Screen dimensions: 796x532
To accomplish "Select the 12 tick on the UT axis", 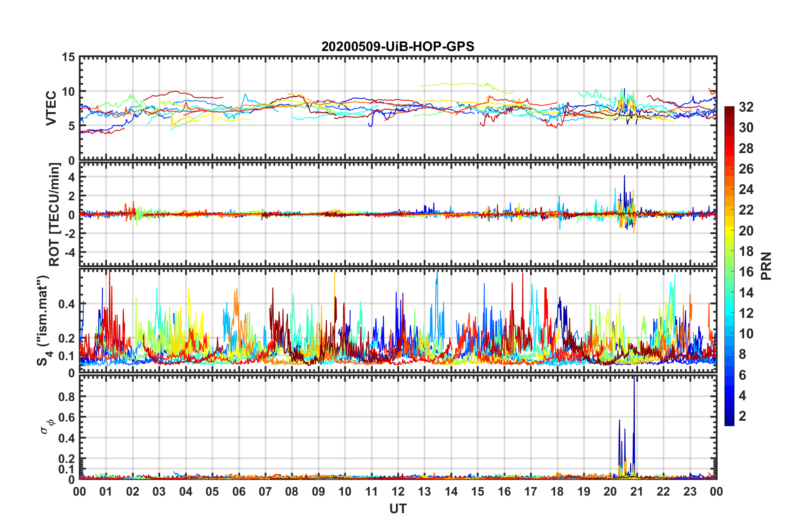I will (398, 491).
